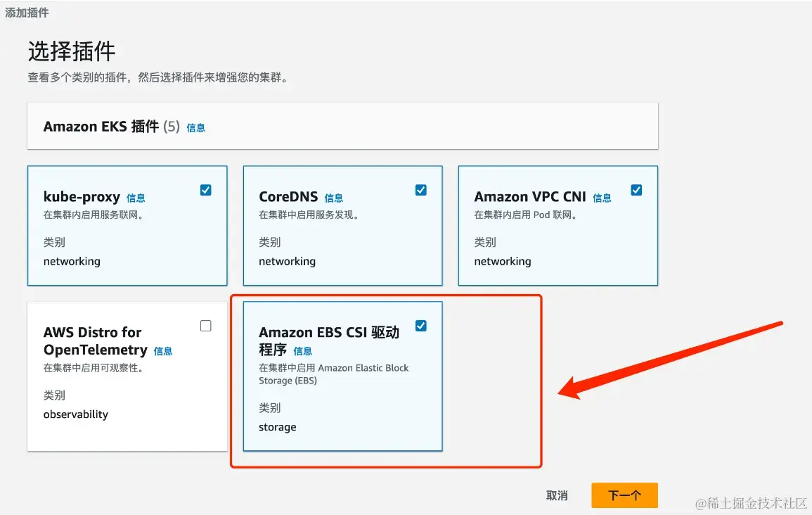Click the 取消 button

coord(557,496)
